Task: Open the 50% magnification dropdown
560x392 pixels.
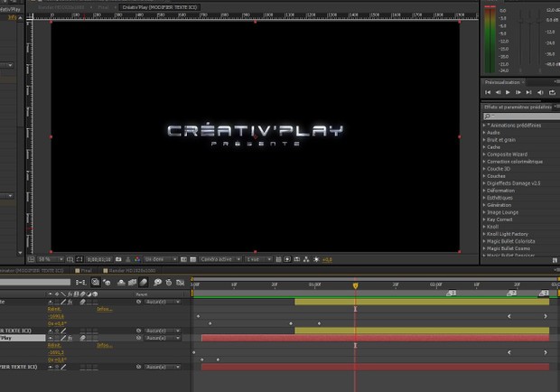Action: [x=51, y=259]
